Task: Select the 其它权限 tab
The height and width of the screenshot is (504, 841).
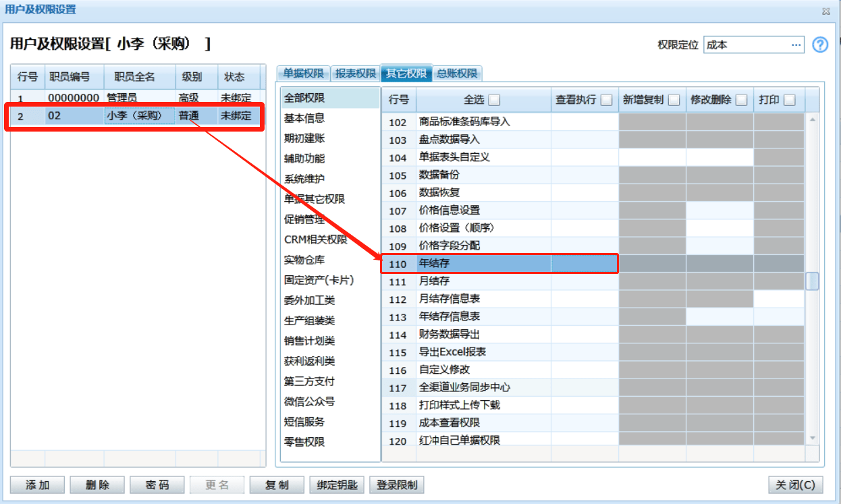Action: click(406, 73)
